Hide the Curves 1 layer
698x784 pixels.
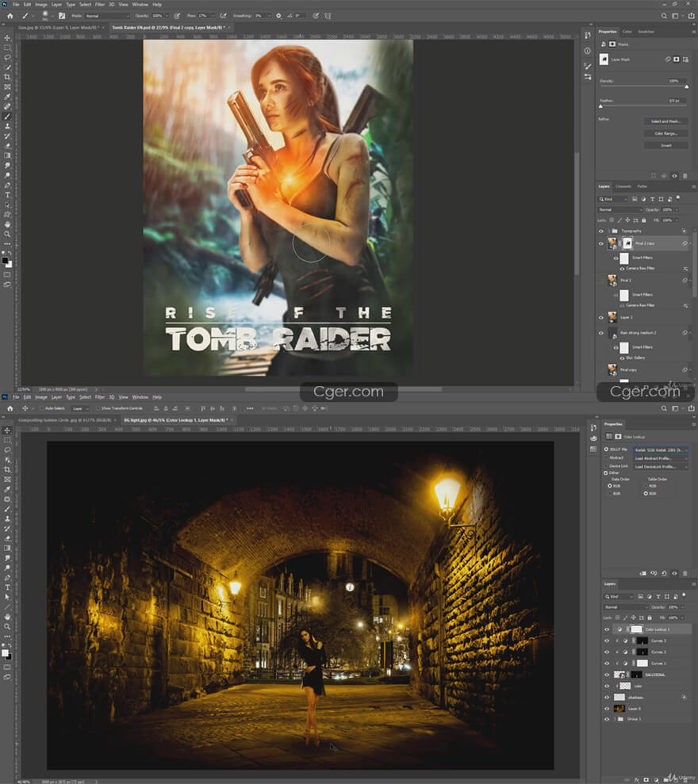point(607,664)
